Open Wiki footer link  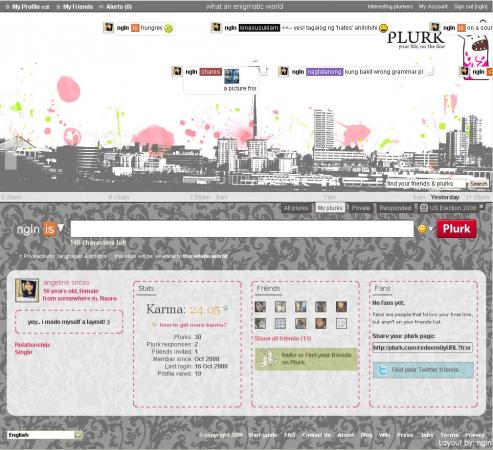point(384,435)
